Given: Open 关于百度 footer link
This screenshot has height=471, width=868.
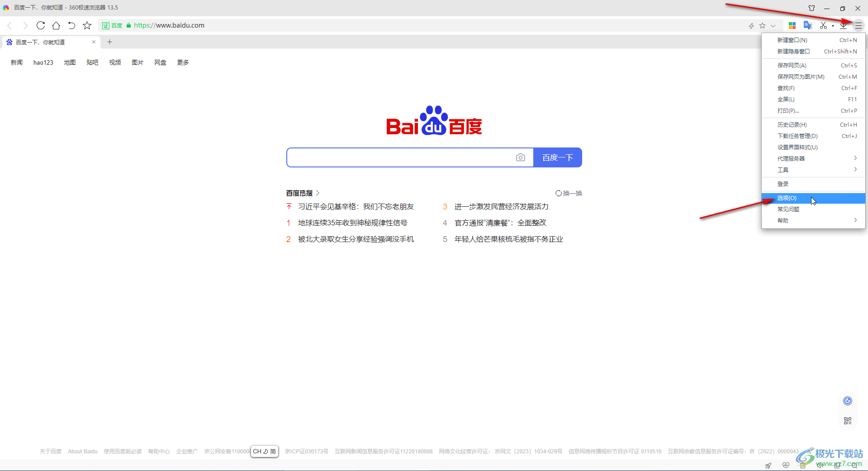Looking at the screenshot, I should point(51,452).
